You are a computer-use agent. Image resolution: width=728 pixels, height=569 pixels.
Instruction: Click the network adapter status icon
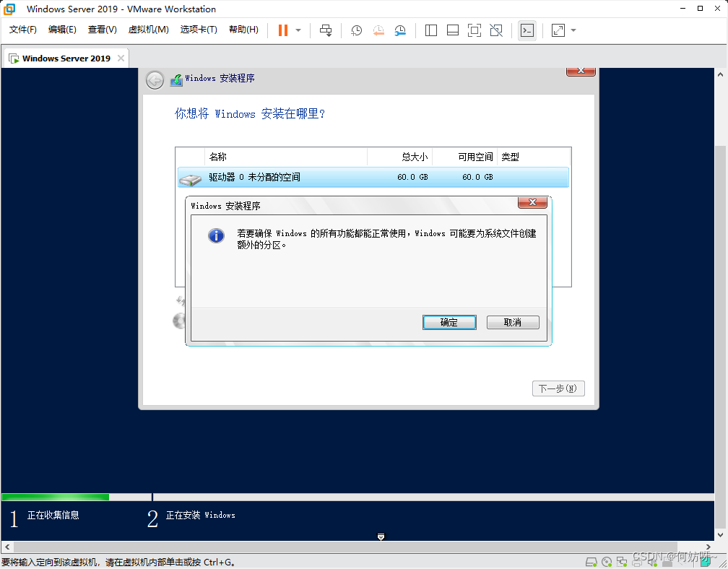click(x=622, y=562)
